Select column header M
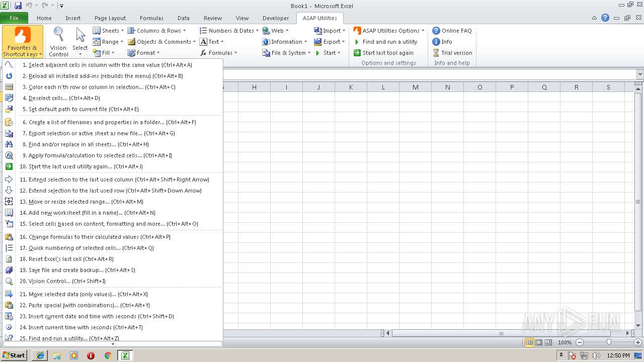 [415, 87]
